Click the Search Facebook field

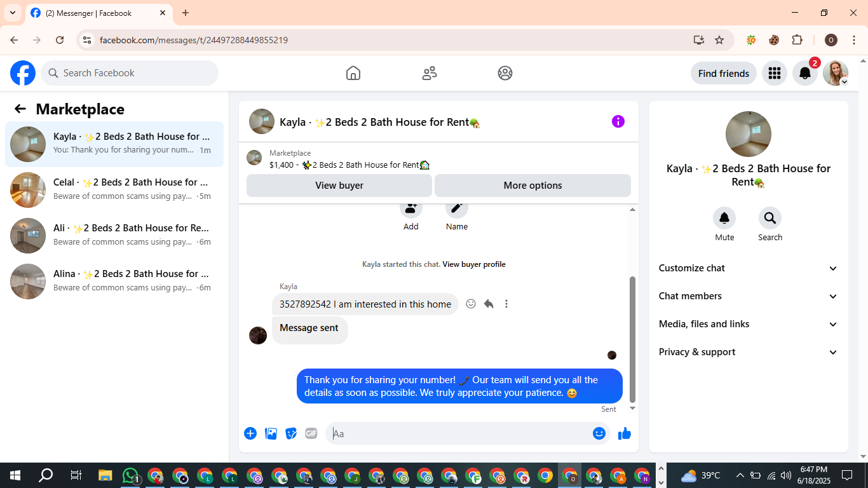(x=130, y=73)
